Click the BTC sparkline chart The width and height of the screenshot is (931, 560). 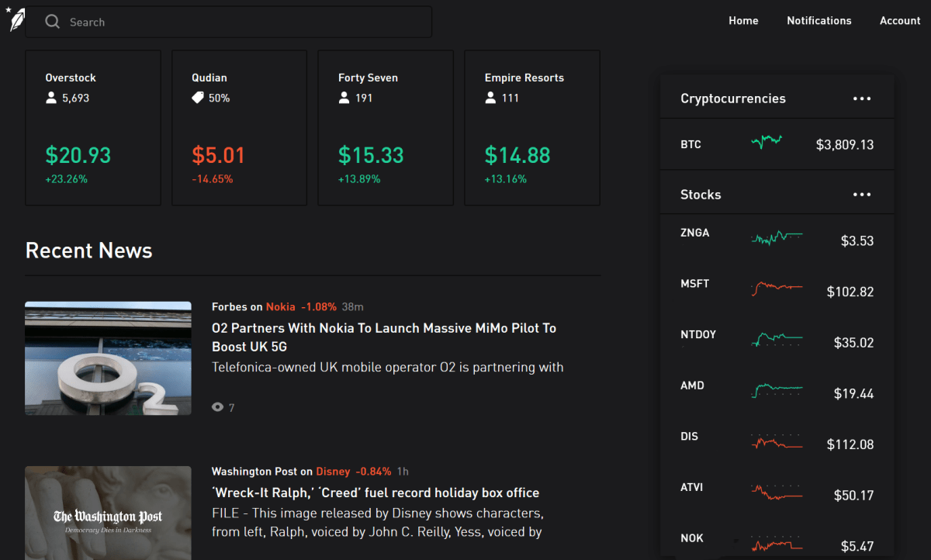767,142
